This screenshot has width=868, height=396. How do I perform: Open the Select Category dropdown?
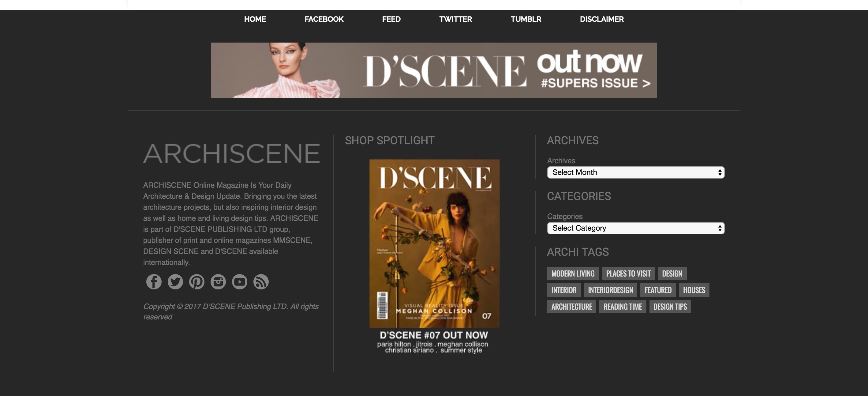636,228
